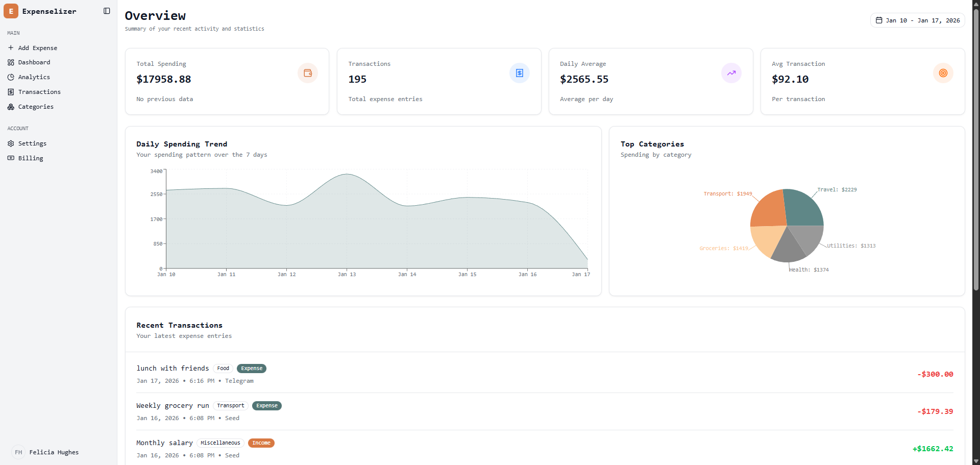Click the wallet icon on Total Spending card
The width and height of the screenshot is (980, 465).
(x=307, y=72)
